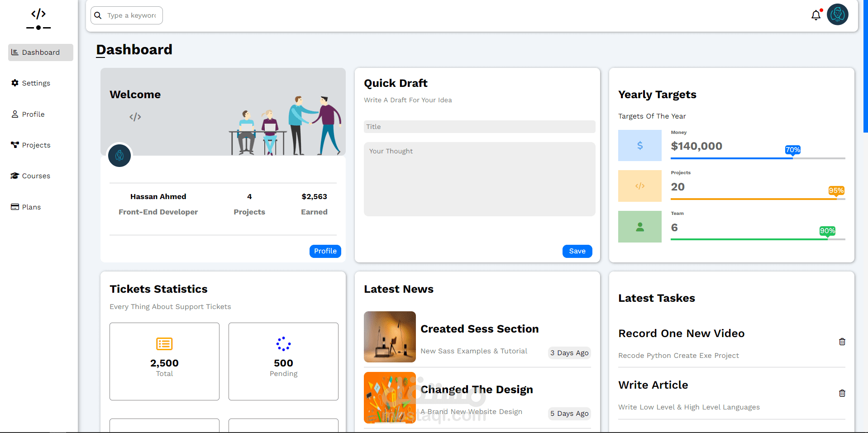Click the page vertical scrollbar

(866, 66)
